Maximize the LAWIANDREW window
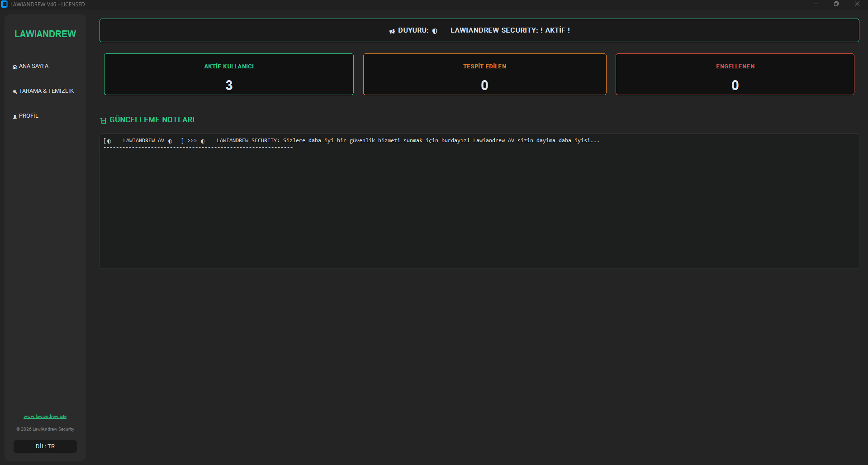Screen dimensions: 868x465 836,4
